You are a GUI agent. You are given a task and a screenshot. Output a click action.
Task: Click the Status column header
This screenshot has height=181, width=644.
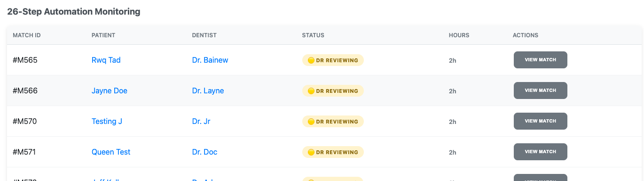point(313,35)
